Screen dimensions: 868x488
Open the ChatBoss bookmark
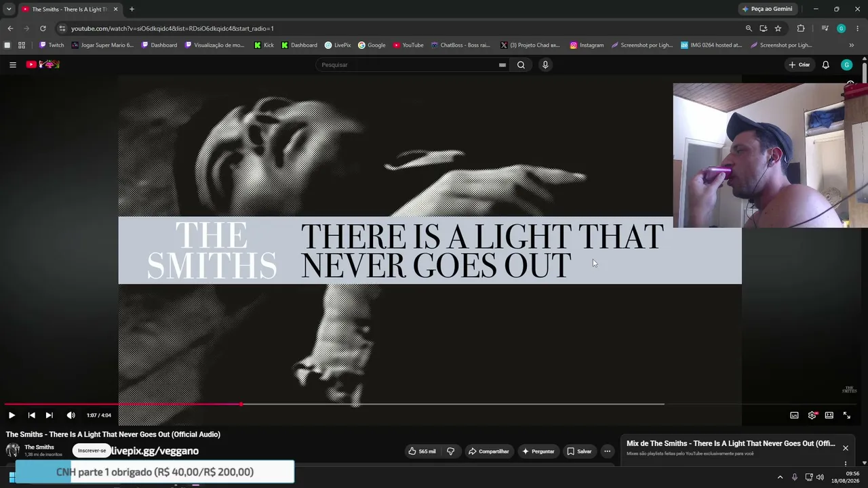click(460, 45)
